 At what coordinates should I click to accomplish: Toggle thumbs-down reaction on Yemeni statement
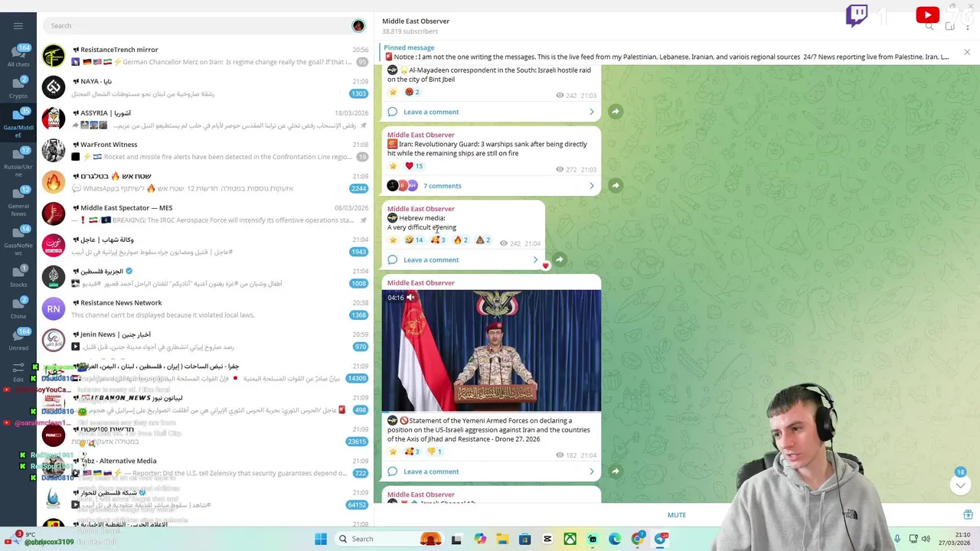[435, 452]
